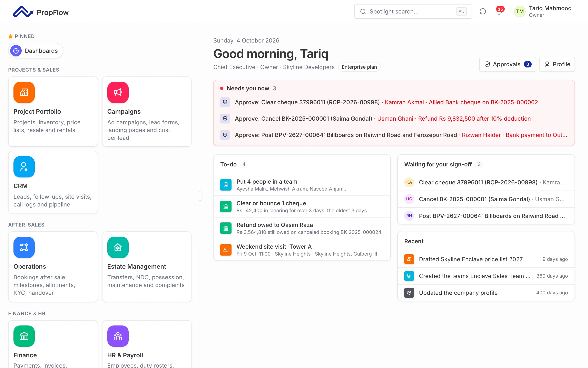Open Put 4 people in a team title
The width and height of the screenshot is (588, 368).
coord(267,182)
